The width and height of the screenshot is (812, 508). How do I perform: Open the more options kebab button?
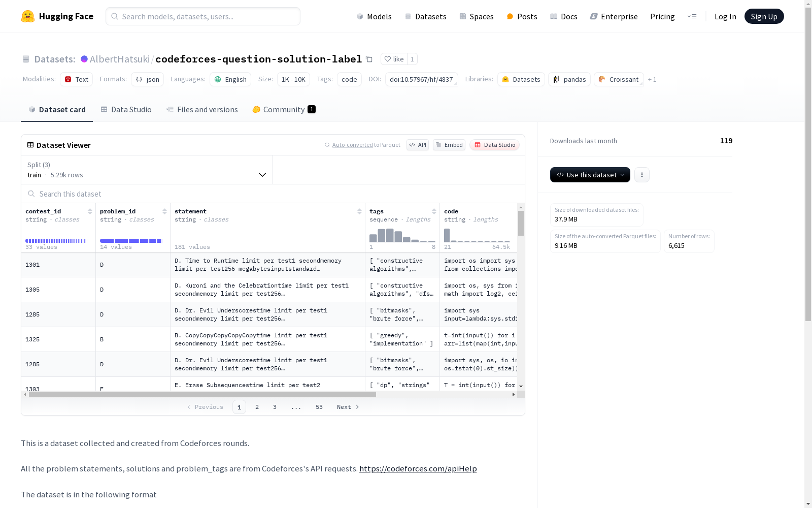pos(642,175)
